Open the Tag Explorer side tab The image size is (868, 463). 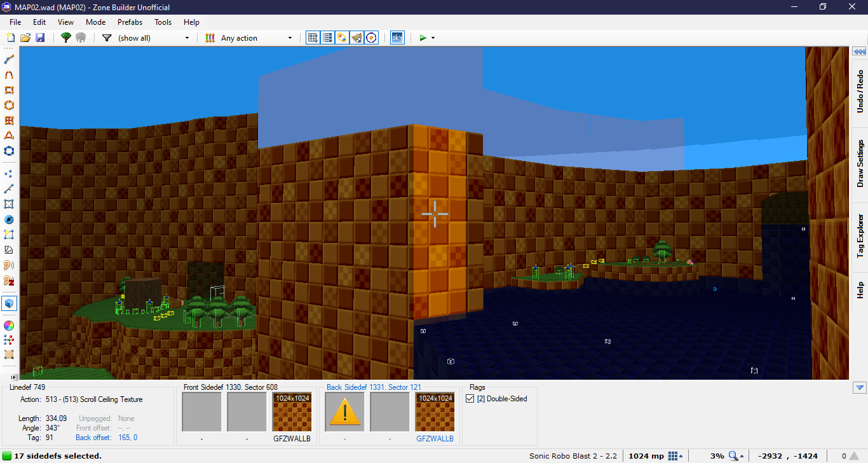860,236
